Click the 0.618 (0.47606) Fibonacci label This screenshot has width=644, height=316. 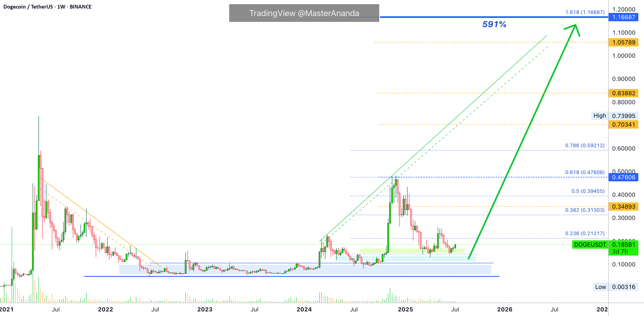[x=585, y=172]
